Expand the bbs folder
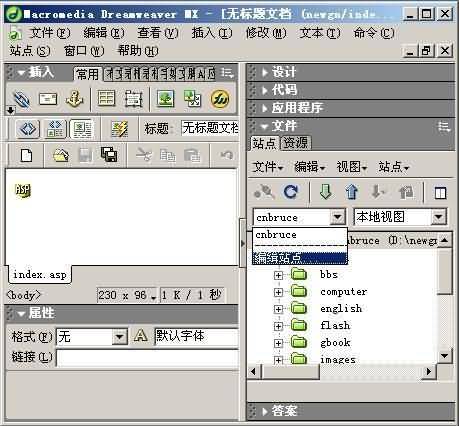 [278, 275]
